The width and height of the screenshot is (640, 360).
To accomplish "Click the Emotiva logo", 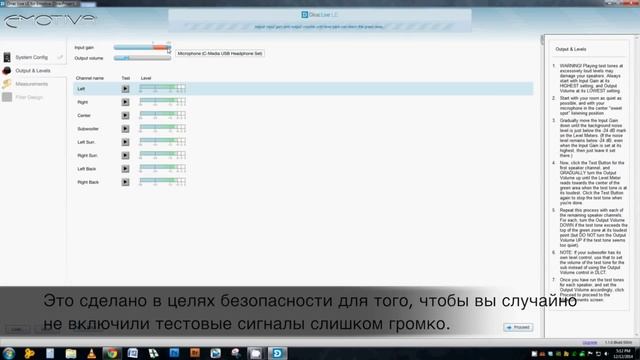I will click(49, 20).
